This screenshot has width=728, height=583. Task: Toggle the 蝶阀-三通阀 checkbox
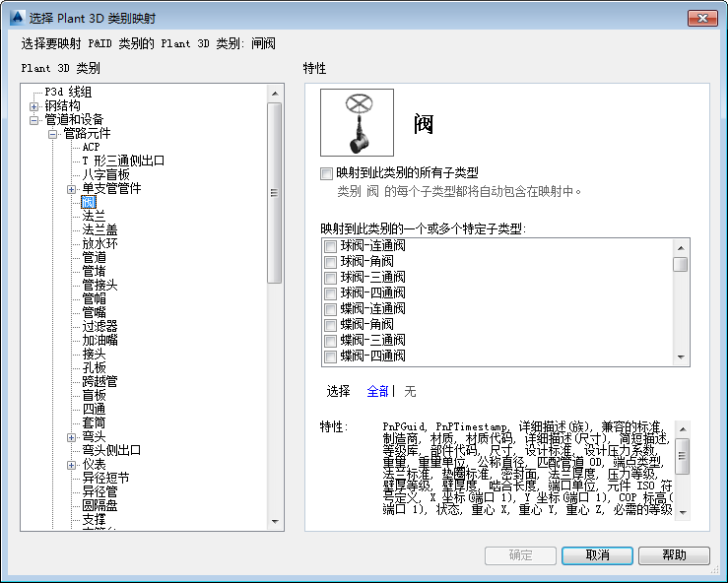click(x=331, y=341)
